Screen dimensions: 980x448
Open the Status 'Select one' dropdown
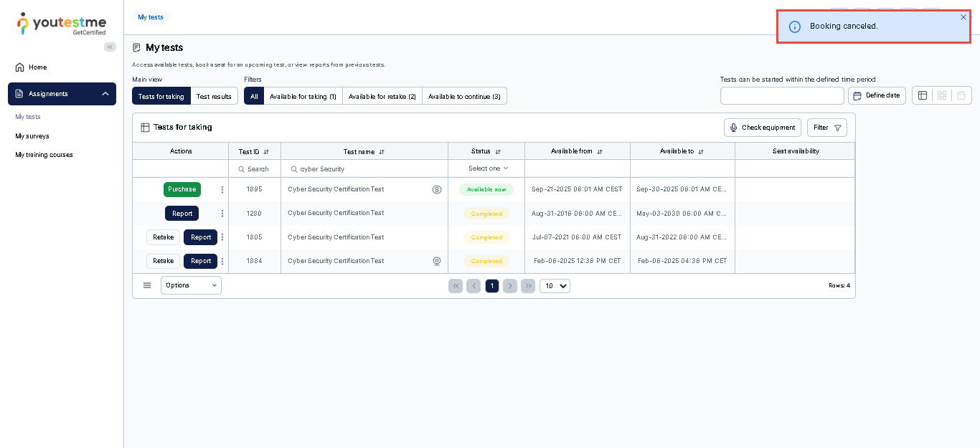pyautogui.click(x=488, y=168)
